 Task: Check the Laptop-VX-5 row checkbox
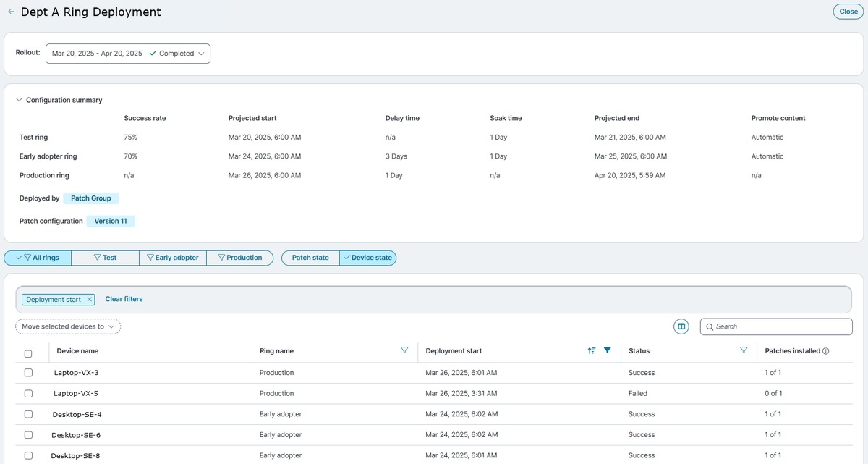pyautogui.click(x=28, y=394)
